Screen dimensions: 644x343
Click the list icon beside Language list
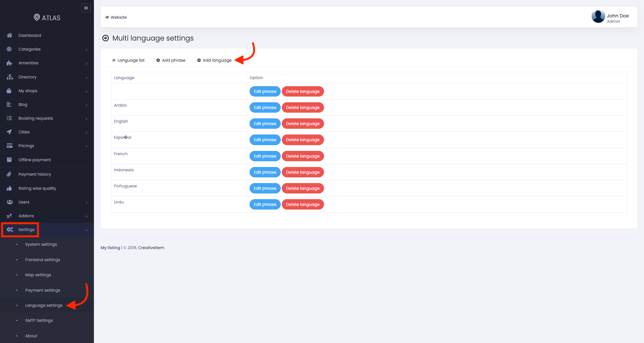pyautogui.click(x=114, y=60)
